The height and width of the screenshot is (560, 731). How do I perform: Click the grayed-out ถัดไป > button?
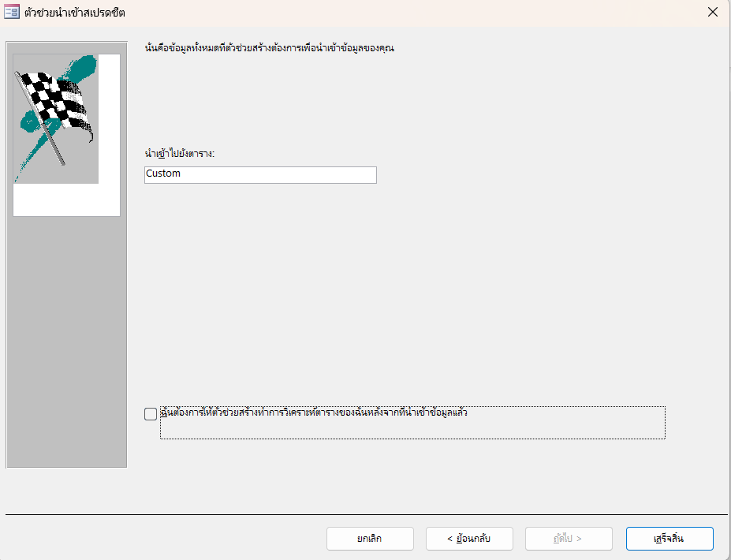click(569, 539)
